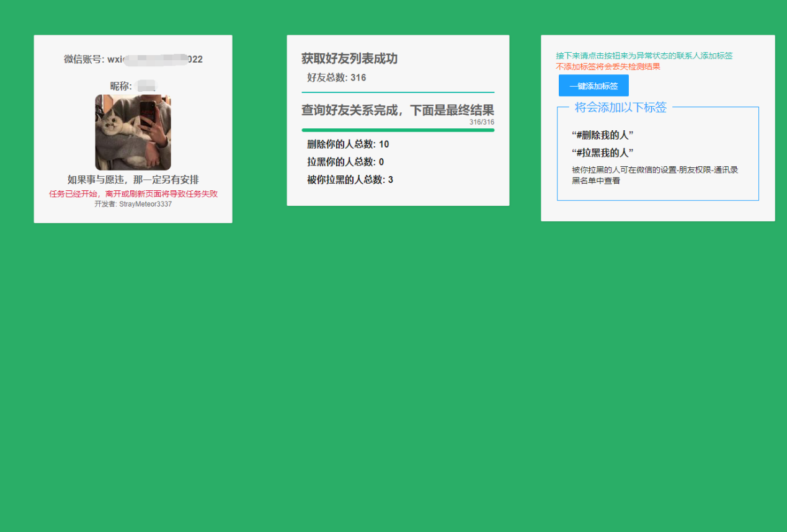Click the 将会添加以下标签 panel title
Screen dimensions: 787x532
[x=620, y=107]
